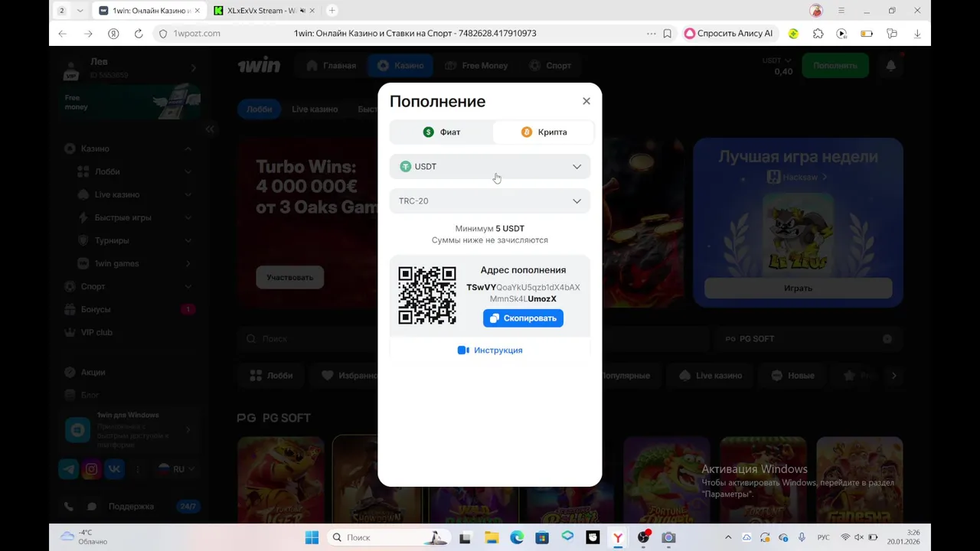Viewport: 980px width, 551px height.
Task: Open the Camera app in taskbar
Action: coord(668,538)
